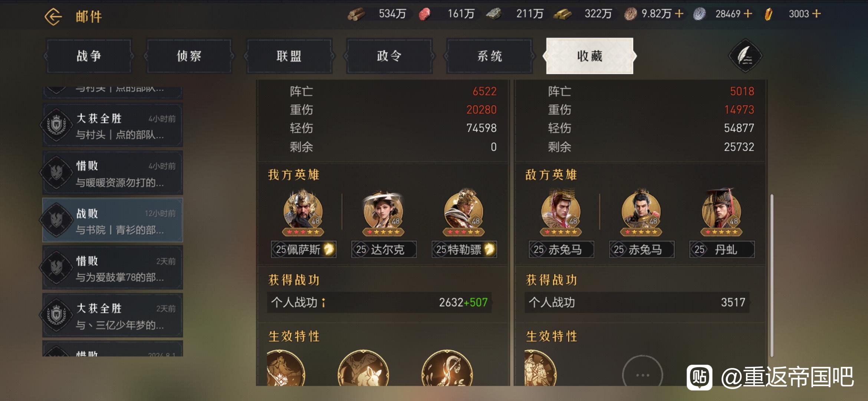Screen dimensions: 868x401
Task: Switch to the 战争 tab
Action: coord(89,56)
